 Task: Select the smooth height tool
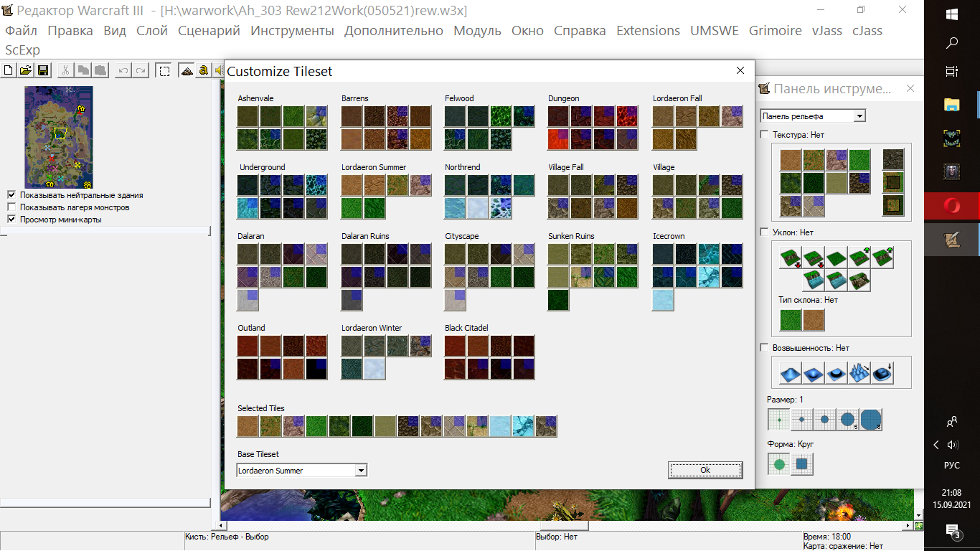883,373
